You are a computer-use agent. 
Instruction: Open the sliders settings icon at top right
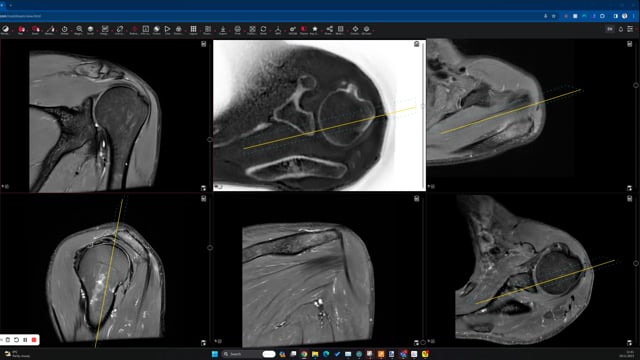[x=631, y=29]
